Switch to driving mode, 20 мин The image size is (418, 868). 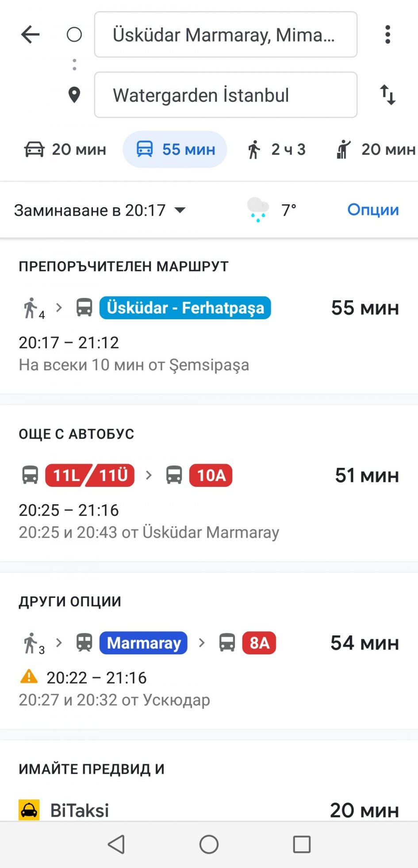pos(65,149)
